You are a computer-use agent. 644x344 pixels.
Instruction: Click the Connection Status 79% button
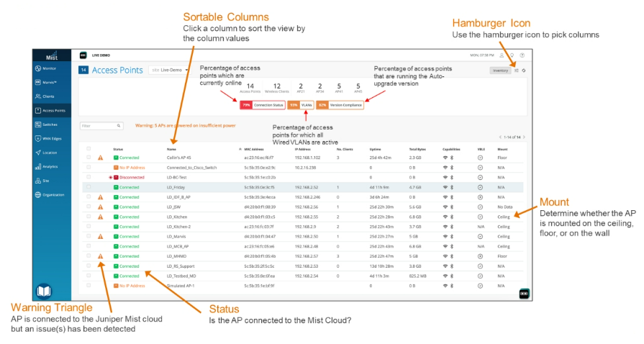click(263, 105)
